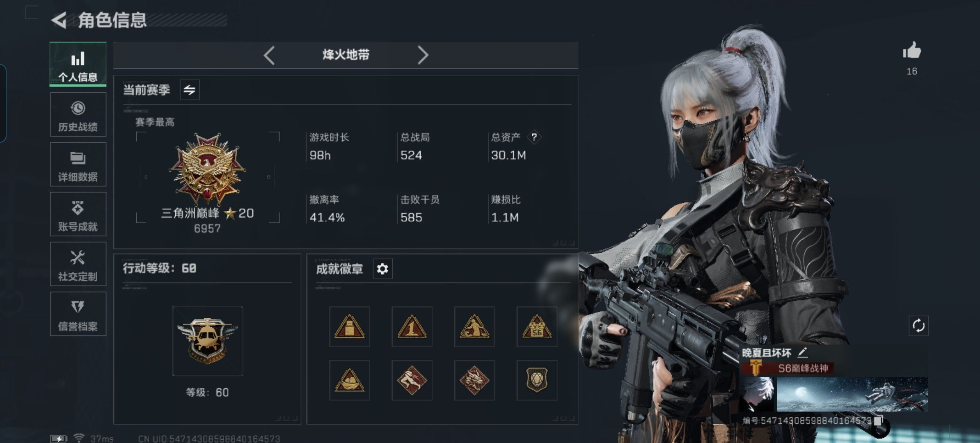Open the 总资产 question mark help
The height and width of the screenshot is (443, 980).
click(x=534, y=137)
